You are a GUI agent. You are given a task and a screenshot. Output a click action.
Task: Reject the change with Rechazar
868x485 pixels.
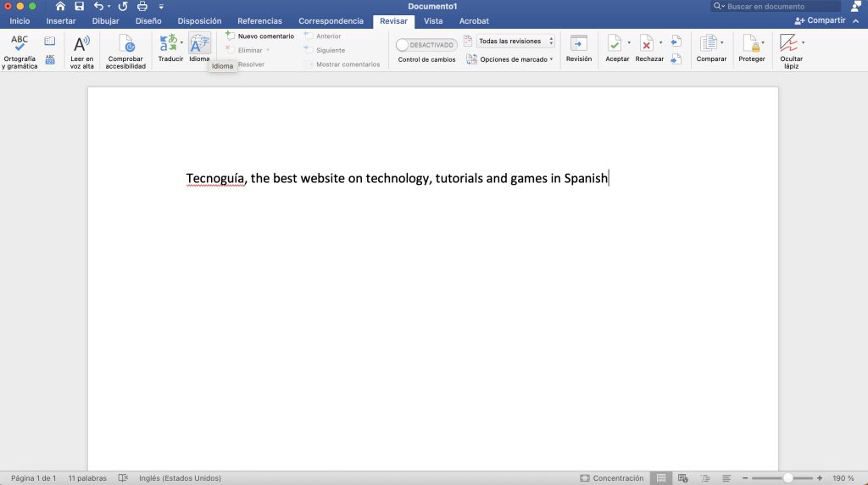[648, 48]
